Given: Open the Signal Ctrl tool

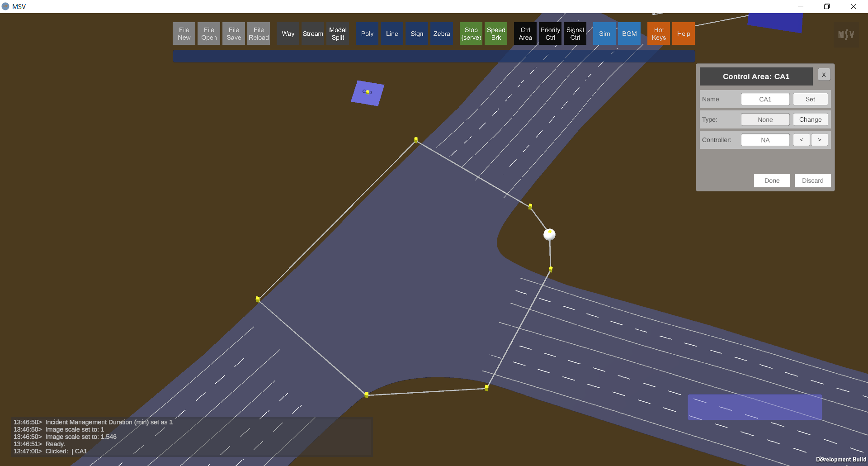Looking at the screenshot, I should point(575,33).
